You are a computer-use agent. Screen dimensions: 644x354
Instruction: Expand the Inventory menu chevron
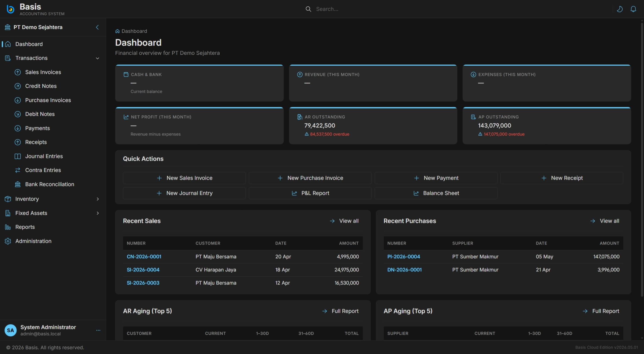click(97, 199)
